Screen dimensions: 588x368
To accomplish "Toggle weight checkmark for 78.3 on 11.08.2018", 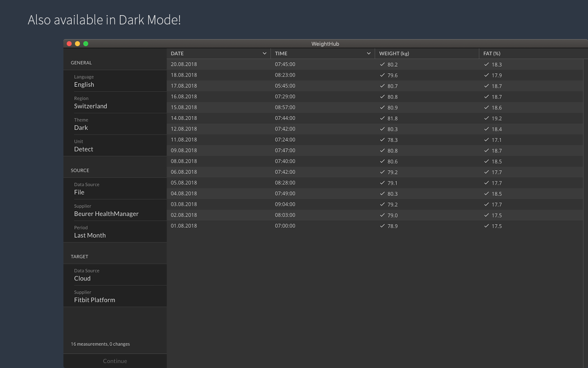I will (x=382, y=140).
